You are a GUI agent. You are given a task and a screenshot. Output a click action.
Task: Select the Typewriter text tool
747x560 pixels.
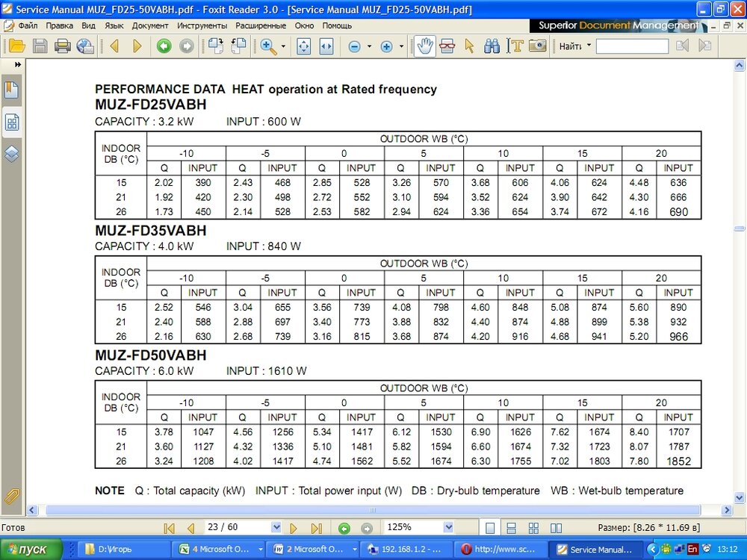tap(515, 46)
